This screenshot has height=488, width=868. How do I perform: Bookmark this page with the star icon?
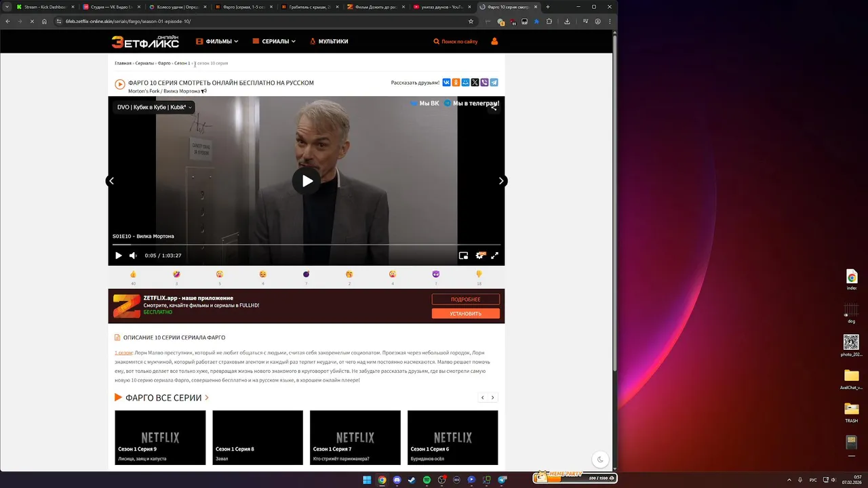[471, 21]
